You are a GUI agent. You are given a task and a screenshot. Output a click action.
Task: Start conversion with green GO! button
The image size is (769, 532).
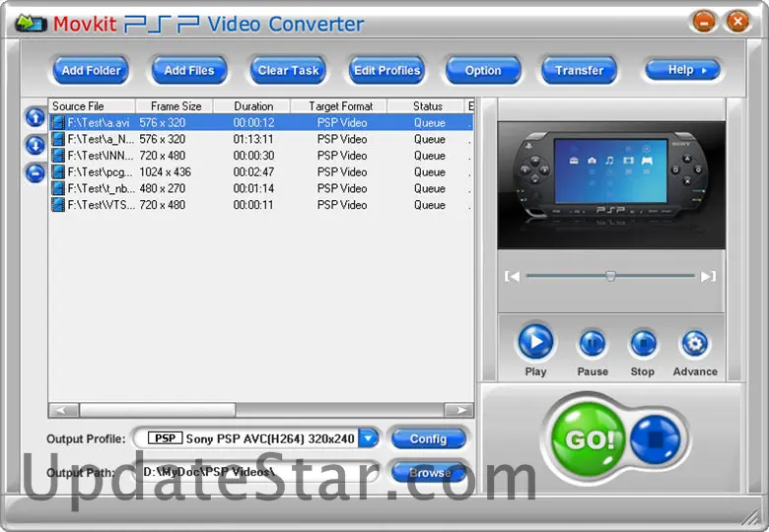click(589, 439)
